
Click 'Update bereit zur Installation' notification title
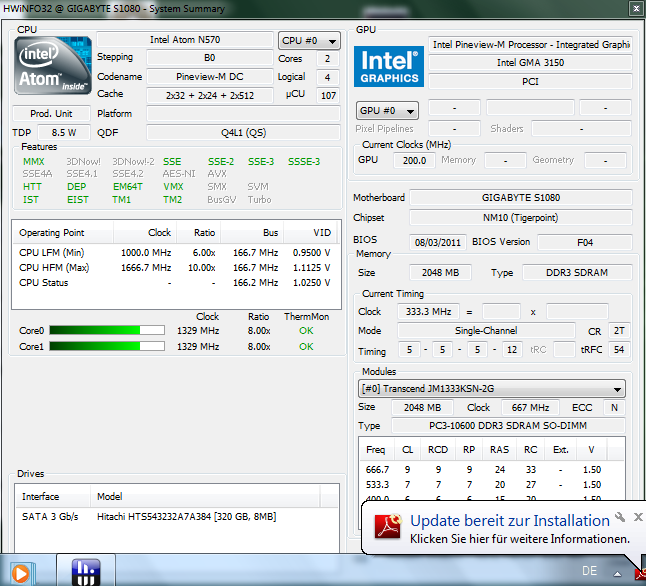pos(510,520)
